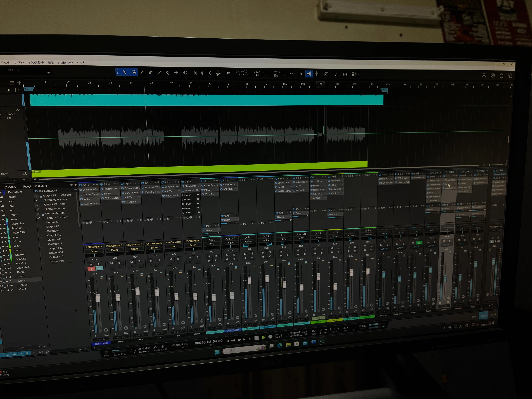Open insert menu arrow on Bass drum channel
This screenshot has width=532, height=399.
click(94, 185)
